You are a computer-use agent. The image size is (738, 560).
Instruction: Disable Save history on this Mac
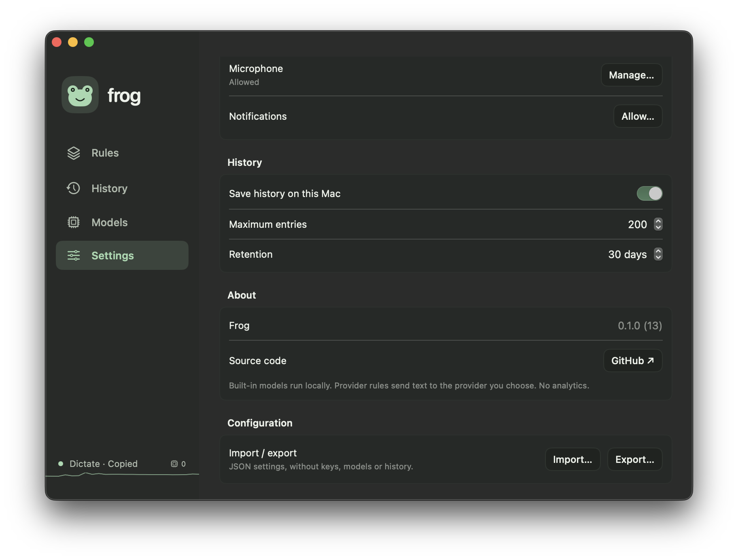pos(649,193)
